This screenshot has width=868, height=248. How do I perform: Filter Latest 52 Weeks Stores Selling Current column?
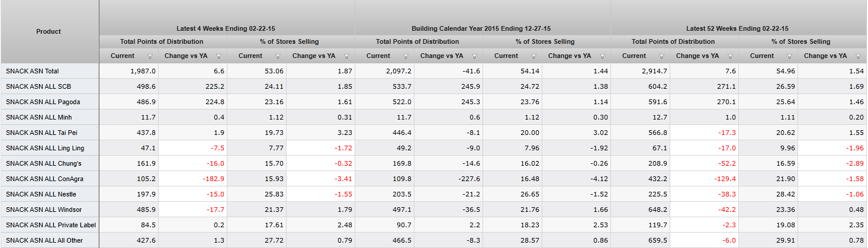click(x=789, y=56)
